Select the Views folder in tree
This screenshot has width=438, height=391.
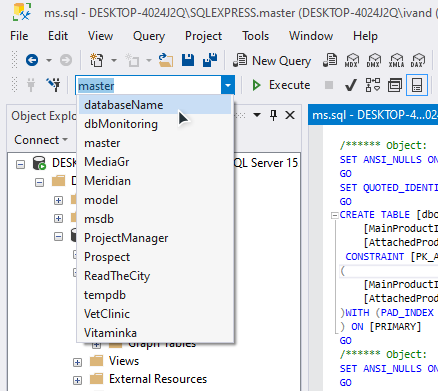pos(124,361)
